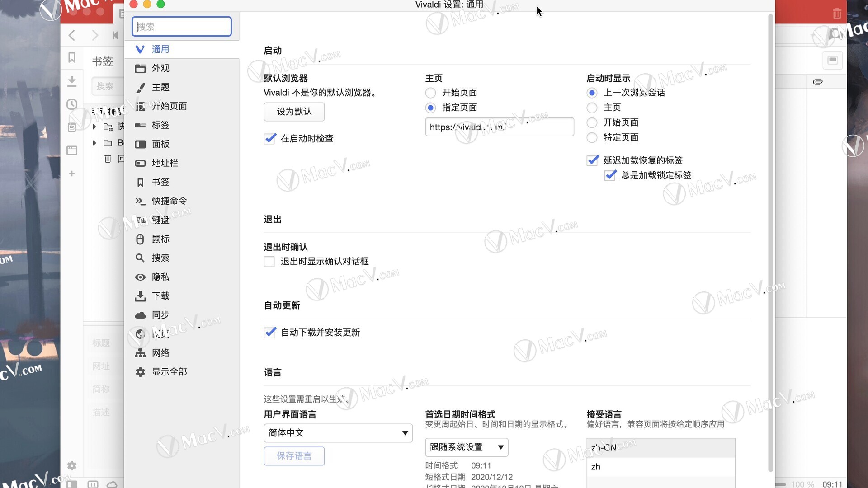Expand second bookmark folder triangle in bookmarks panel
The width and height of the screenshot is (868, 488).
[94, 143]
